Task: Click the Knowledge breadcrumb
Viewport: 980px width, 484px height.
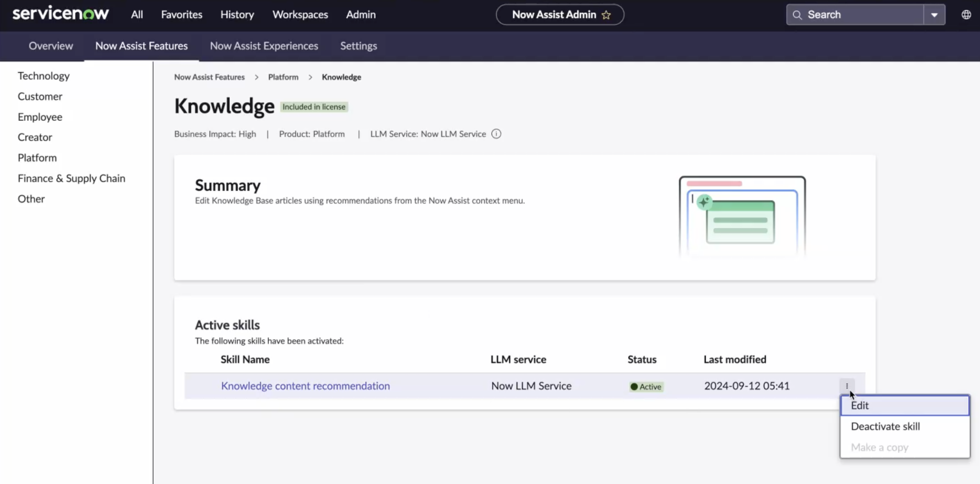Action: [x=341, y=77]
